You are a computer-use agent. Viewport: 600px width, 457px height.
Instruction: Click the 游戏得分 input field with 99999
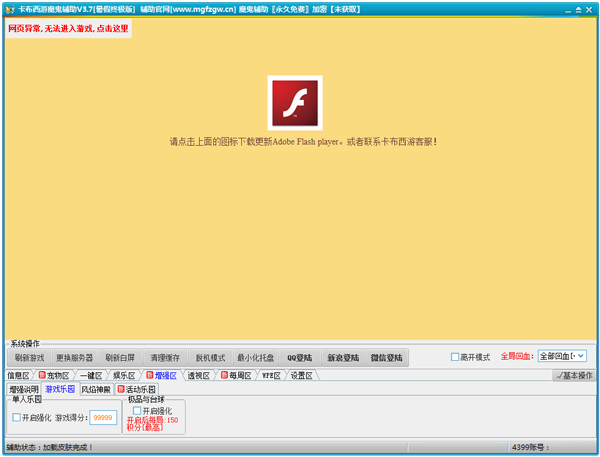pos(103,418)
